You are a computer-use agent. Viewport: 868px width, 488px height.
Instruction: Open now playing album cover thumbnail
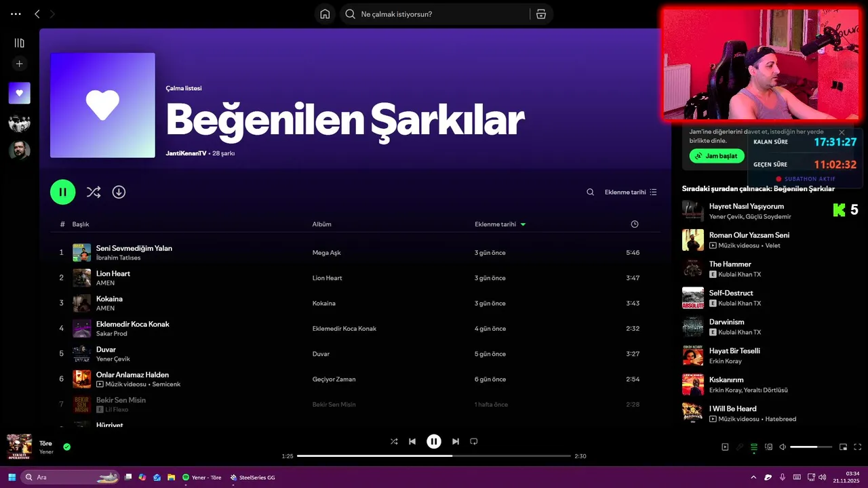19,447
